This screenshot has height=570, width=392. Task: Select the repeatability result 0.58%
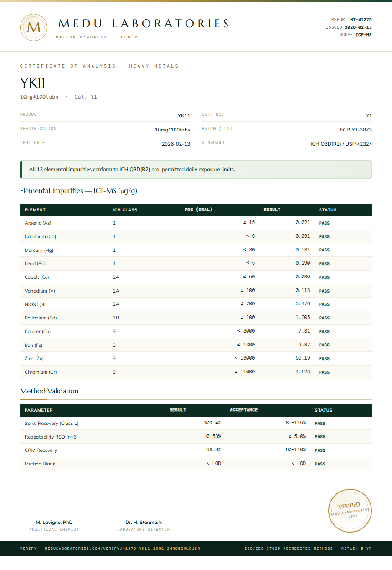[x=214, y=437]
